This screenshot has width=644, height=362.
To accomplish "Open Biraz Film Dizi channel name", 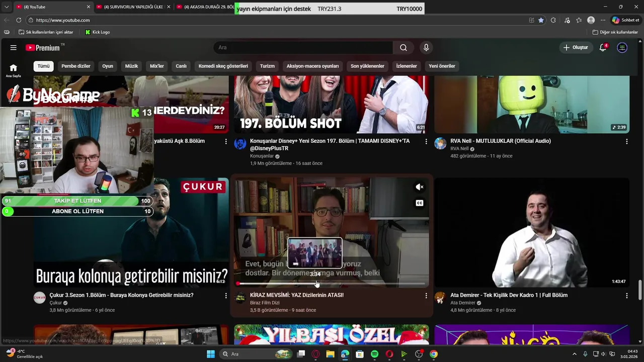I will click(x=265, y=303).
